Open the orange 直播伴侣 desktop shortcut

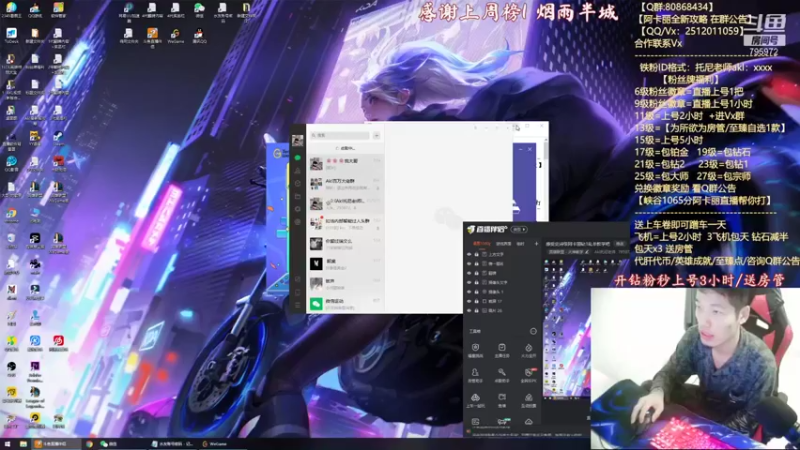pos(152,38)
